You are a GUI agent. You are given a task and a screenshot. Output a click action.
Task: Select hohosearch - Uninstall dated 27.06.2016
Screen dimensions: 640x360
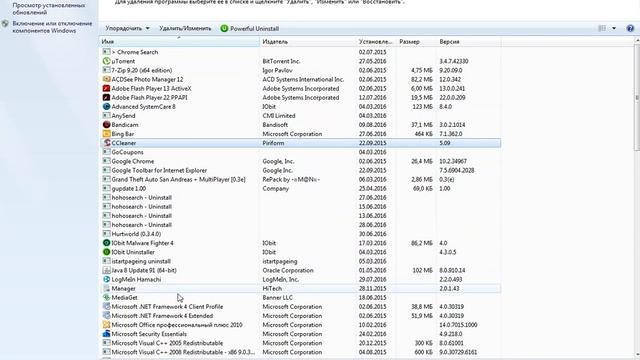point(300,198)
